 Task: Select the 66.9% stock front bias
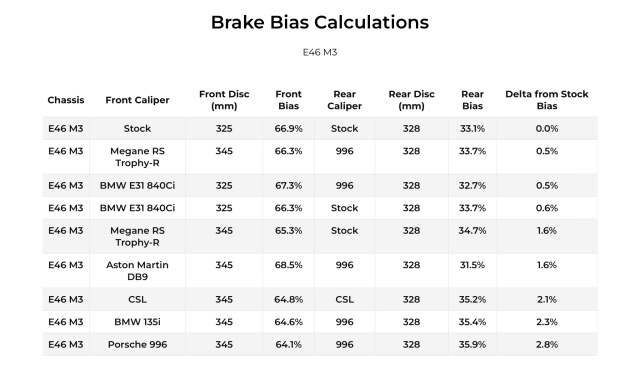tap(289, 129)
